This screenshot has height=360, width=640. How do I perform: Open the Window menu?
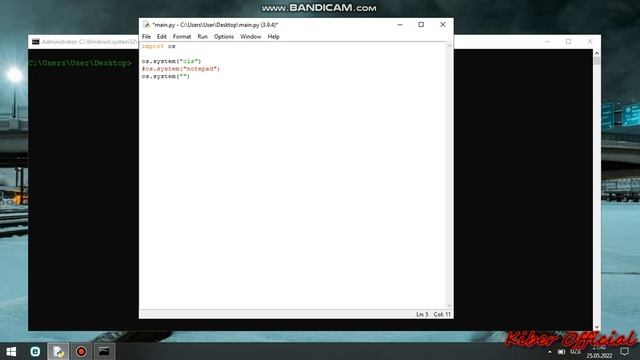click(251, 37)
